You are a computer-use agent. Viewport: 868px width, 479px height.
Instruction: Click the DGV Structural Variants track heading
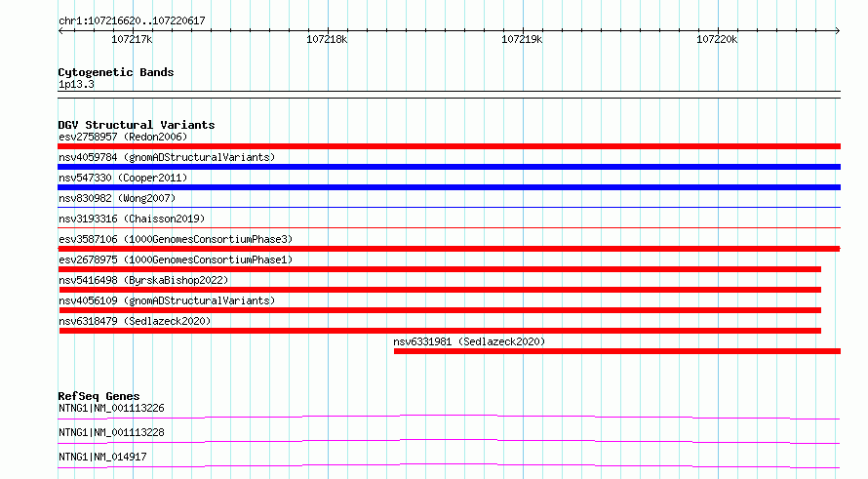[x=137, y=125]
